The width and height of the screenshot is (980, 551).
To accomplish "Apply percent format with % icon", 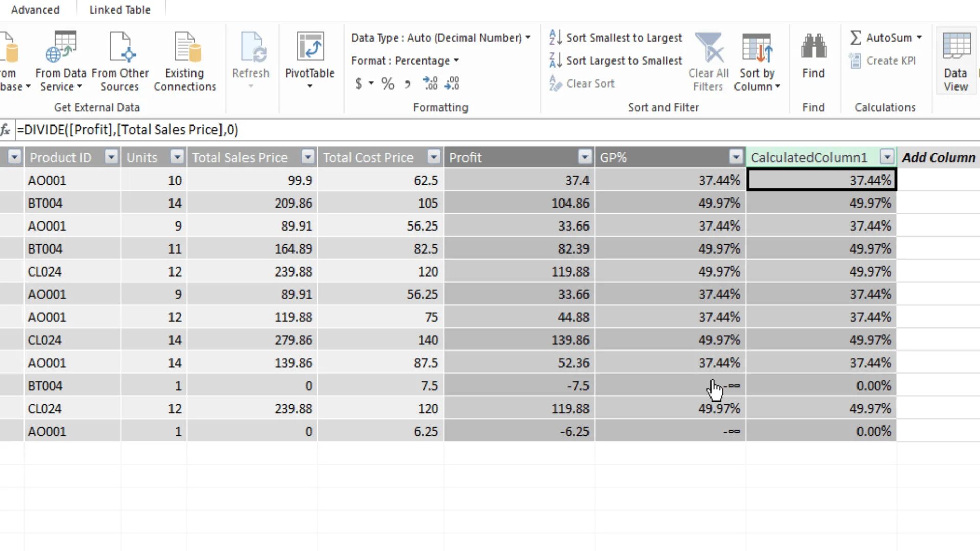I will (388, 84).
